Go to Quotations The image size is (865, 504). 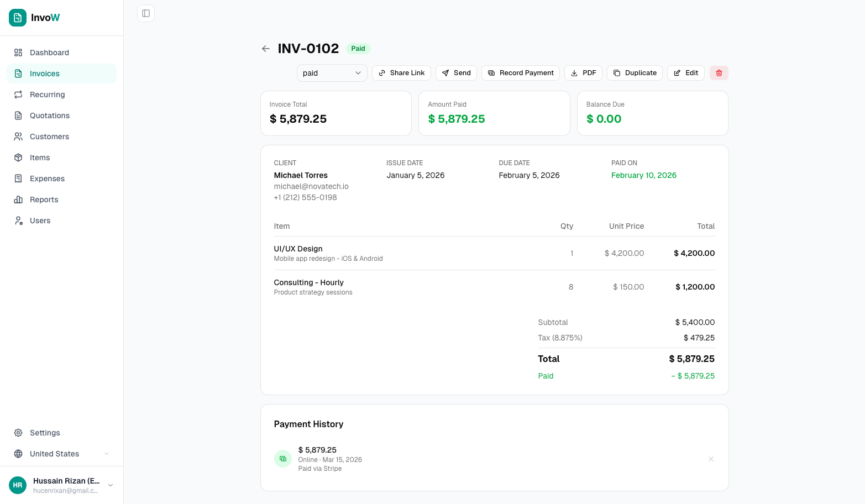pos(61,116)
